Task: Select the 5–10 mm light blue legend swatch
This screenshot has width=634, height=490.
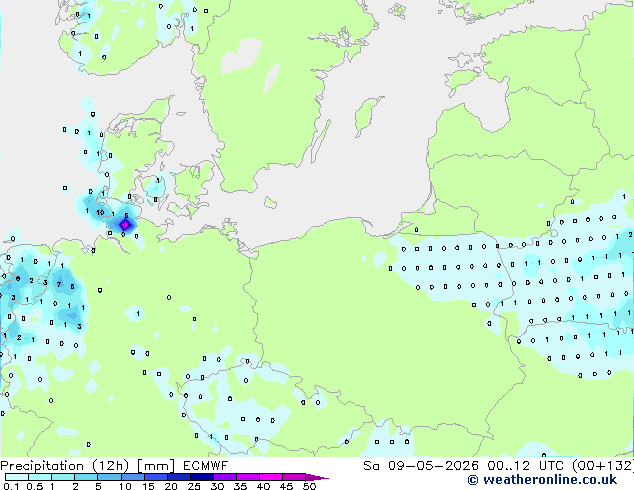Action: [x=110, y=477]
